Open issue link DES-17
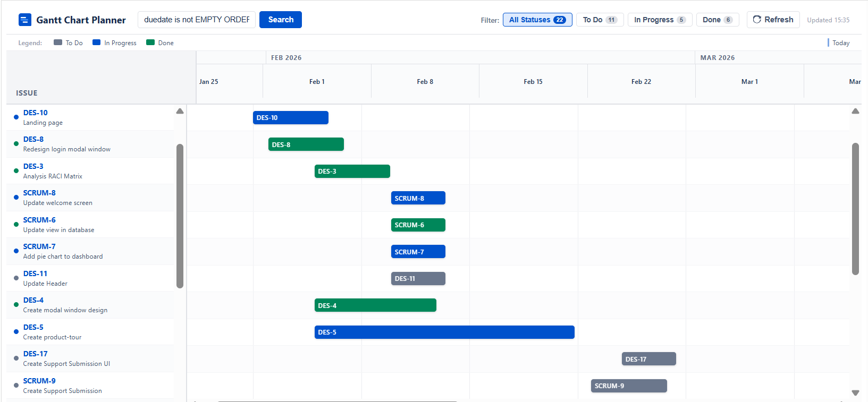This screenshot has height=402, width=868. [x=35, y=354]
